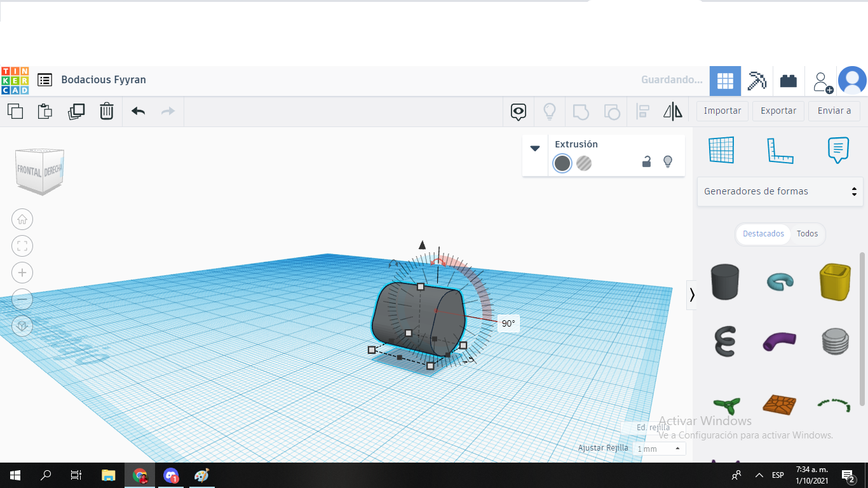Open the user account avatar

click(x=852, y=81)
